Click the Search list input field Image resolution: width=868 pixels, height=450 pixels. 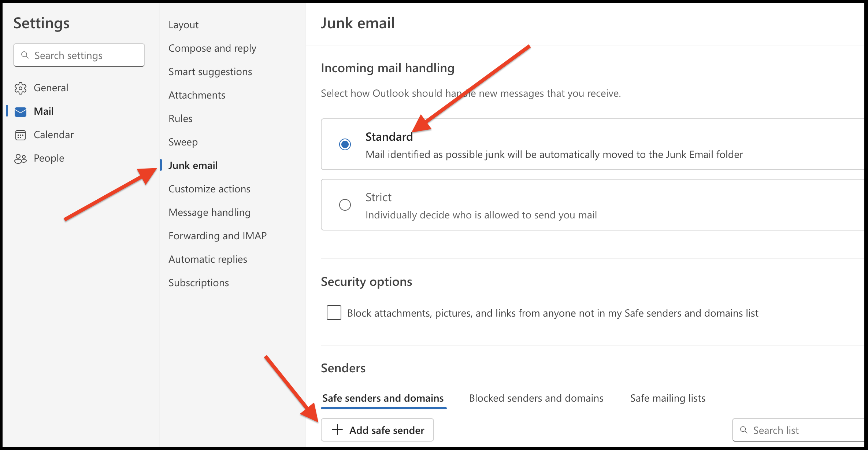799,430
